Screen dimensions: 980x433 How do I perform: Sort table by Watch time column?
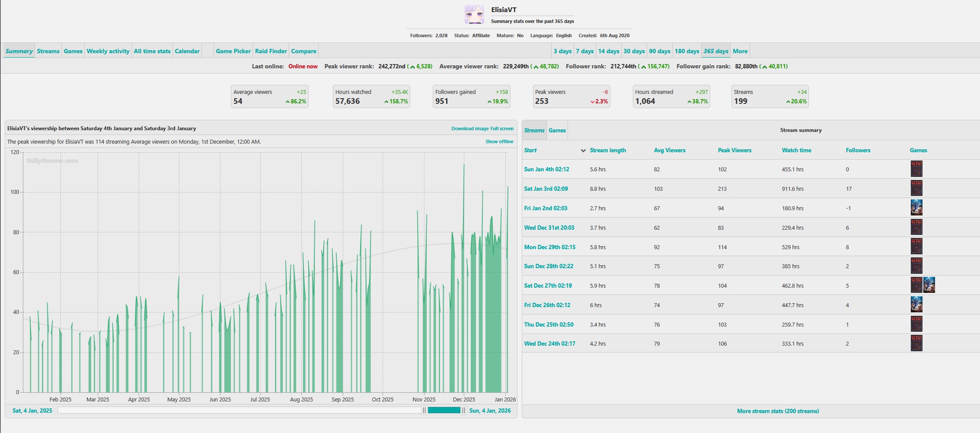point(796,151)
